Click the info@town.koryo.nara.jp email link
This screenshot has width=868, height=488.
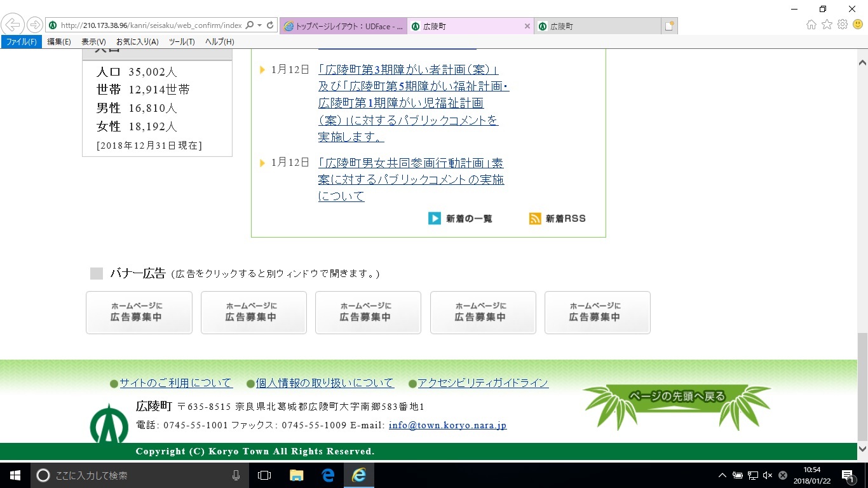tap(447, 426)
